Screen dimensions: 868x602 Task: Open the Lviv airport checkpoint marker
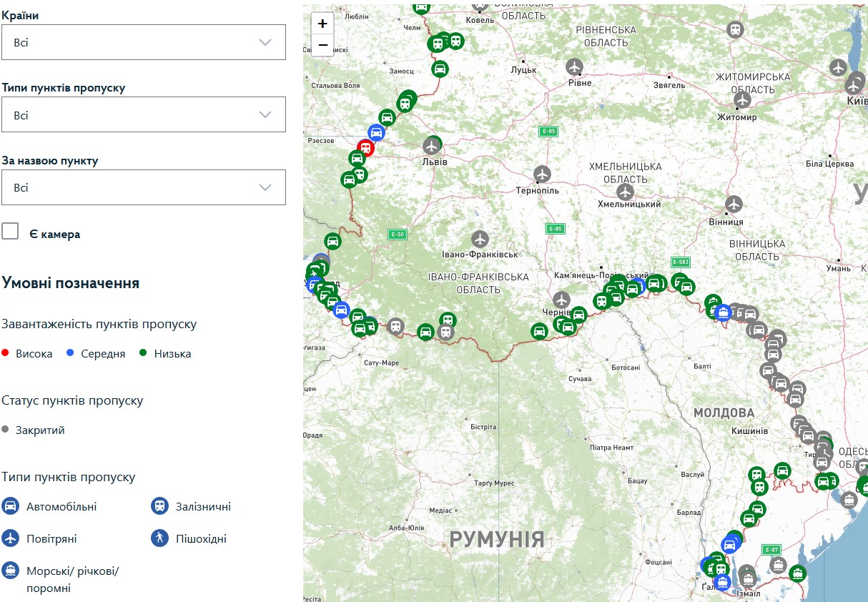click(x=430, y=145)
